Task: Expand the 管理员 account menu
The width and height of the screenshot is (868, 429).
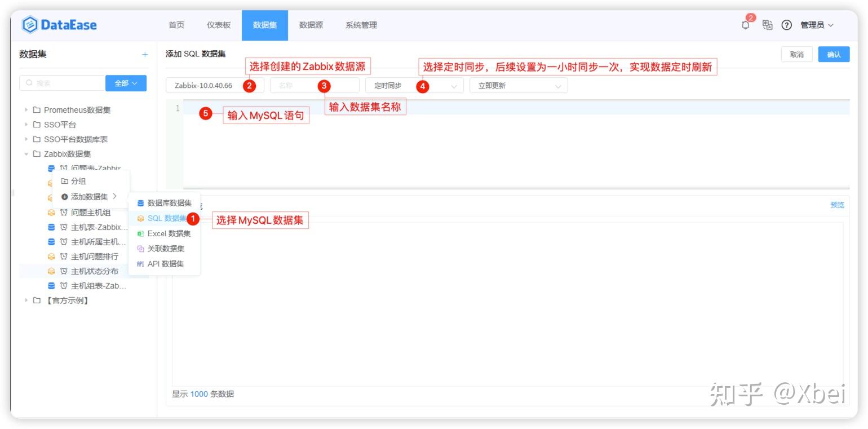Action: coord(816,25)
